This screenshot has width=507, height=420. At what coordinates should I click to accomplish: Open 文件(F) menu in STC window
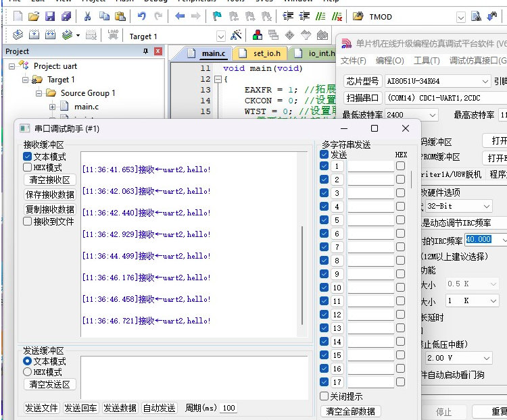point(353,60)
